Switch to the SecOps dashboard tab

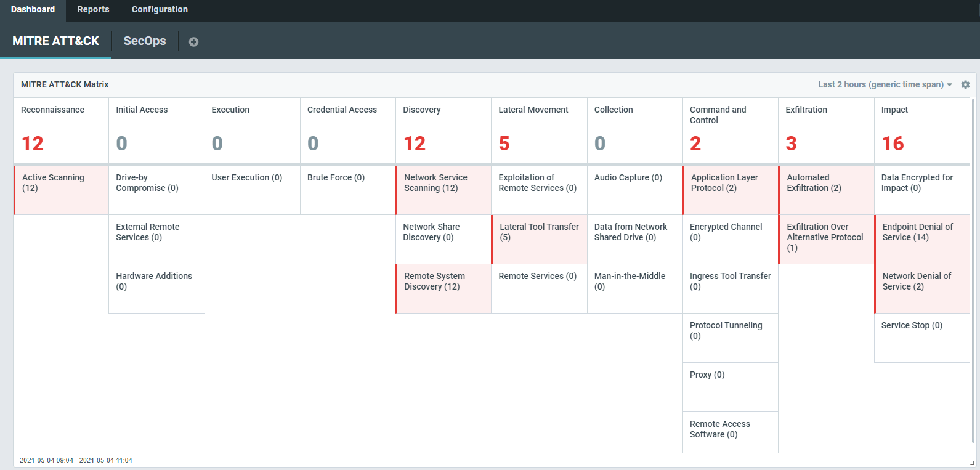click(x=145, y=41)
